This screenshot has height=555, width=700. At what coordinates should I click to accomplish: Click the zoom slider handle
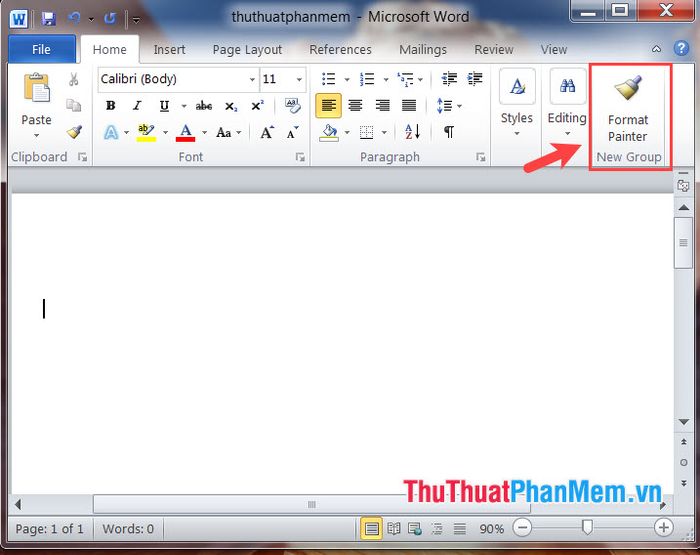(588, 527)
